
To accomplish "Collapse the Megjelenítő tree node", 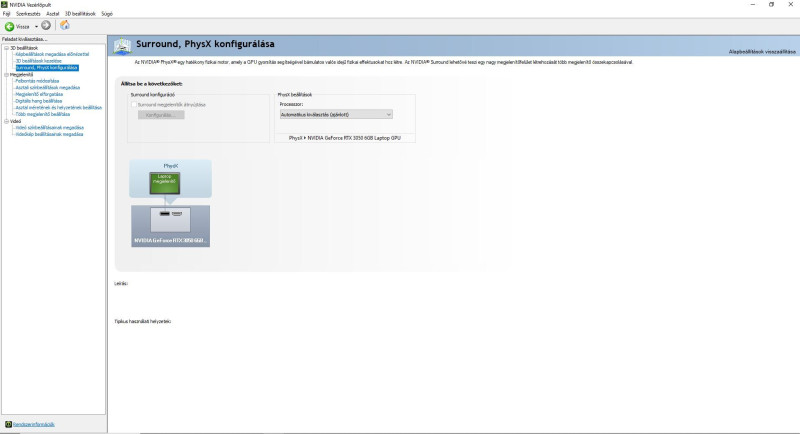I will coord(6,74).
